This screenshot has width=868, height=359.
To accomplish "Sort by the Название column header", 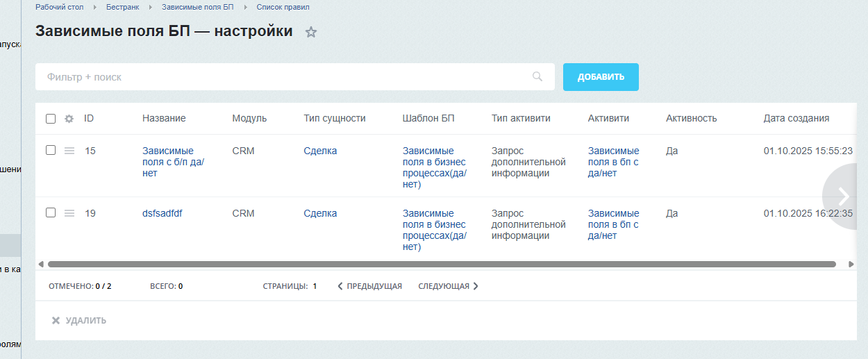I will coord(164,118).
